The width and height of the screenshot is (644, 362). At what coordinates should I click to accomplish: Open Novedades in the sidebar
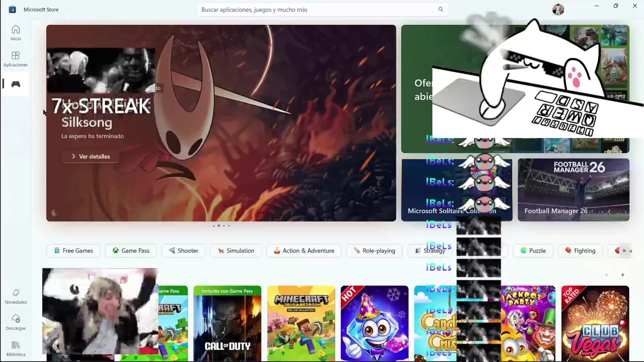point(16,296)
